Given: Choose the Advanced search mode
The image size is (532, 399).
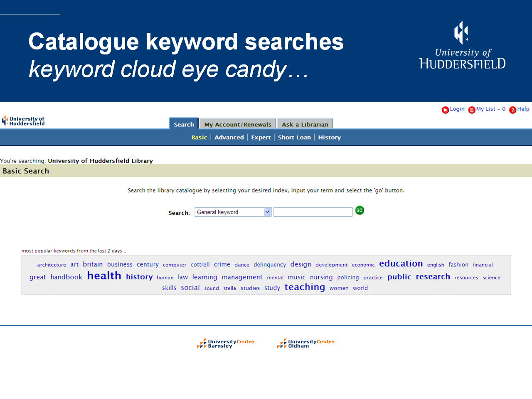Looking at the screenshot, I should tap(229, 138).
